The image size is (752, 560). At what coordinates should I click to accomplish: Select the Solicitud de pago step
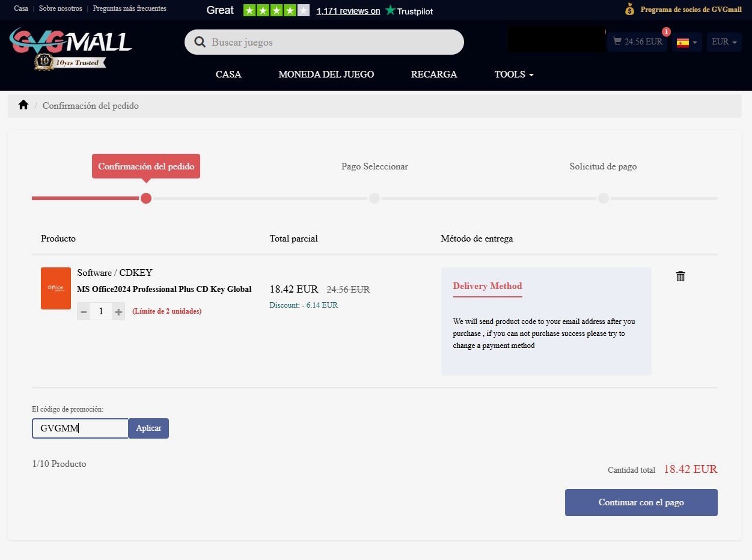pos(603,166)
